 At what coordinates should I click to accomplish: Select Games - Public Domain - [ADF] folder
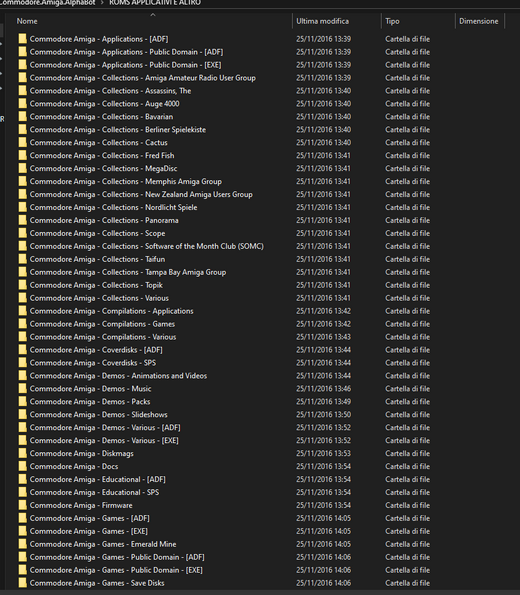(x=117, y=557)
